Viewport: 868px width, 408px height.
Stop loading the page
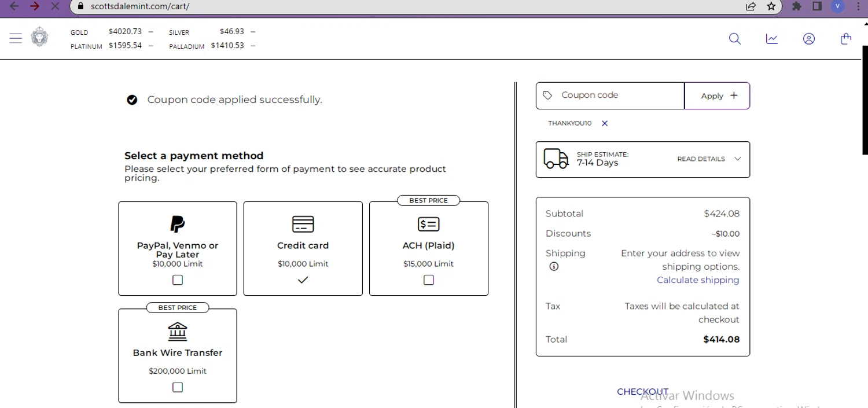pyautogui.click(x=55, y=6)
